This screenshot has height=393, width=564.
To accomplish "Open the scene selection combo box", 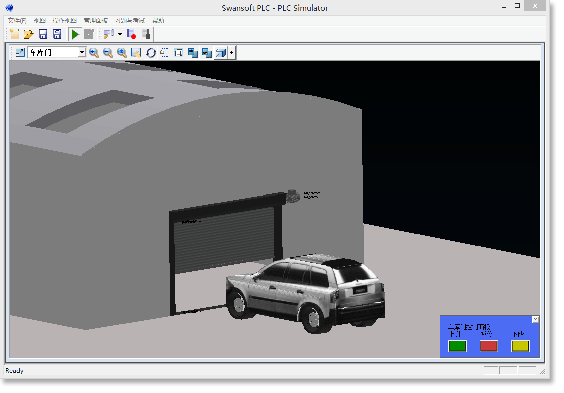I will point(57,52).
